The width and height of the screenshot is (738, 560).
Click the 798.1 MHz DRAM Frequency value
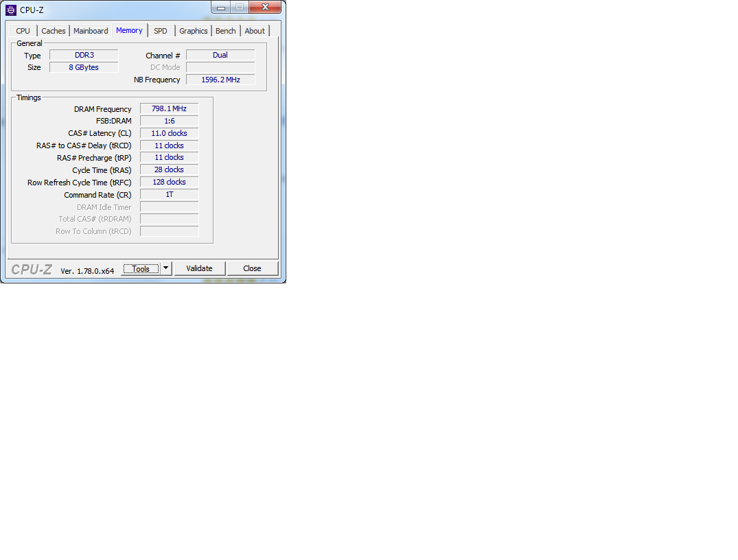169,108
